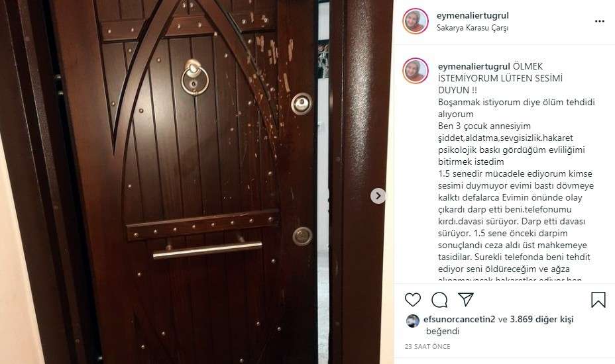This screenshot has width=615, height=364.
Task: Click the post caption text block
Action: pyautogui.click(x=516, y=171)
